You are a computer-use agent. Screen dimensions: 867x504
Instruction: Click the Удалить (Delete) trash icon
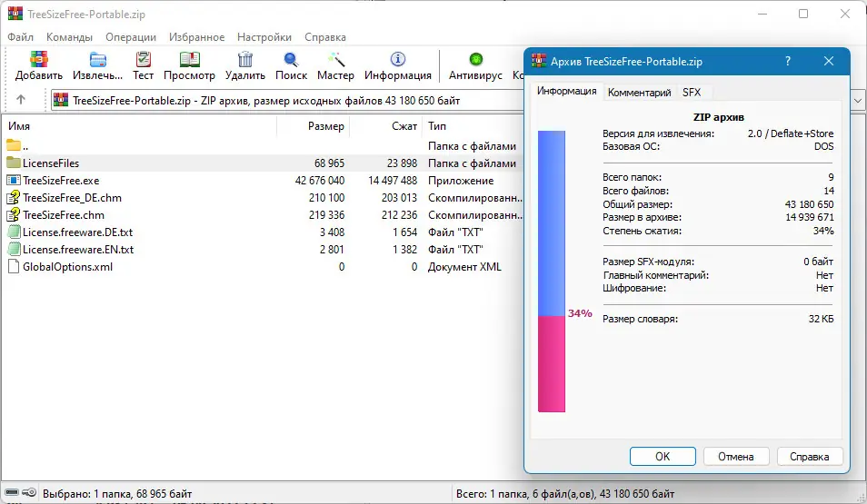click(x=245, y=59)
